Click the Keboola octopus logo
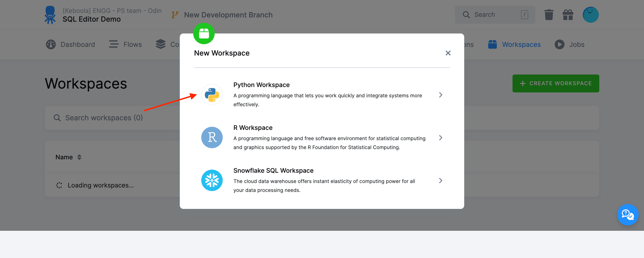 click(51, 15)
